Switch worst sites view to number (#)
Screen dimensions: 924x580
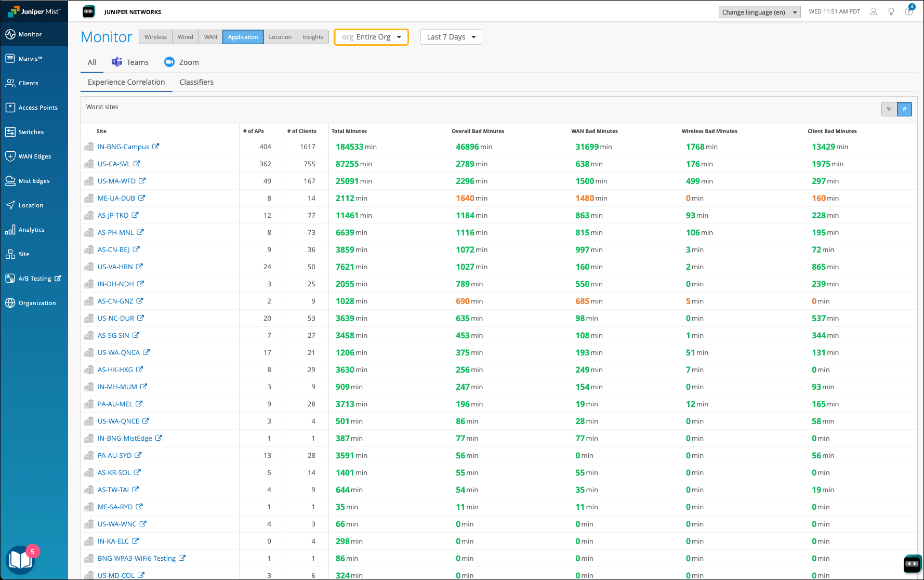click(904, 109)
